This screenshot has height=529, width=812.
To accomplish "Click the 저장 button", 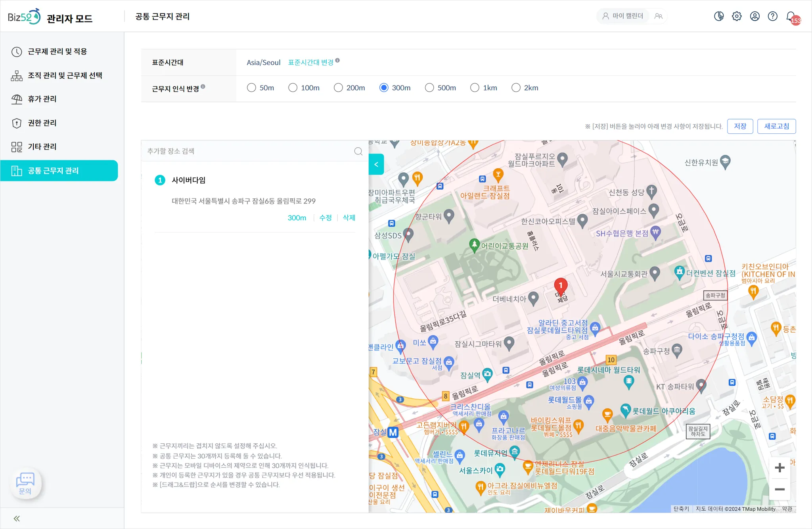I will point(740,126).
